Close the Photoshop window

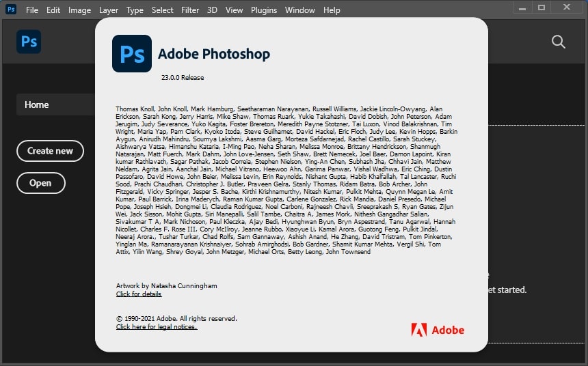click(x=567, y=7)
